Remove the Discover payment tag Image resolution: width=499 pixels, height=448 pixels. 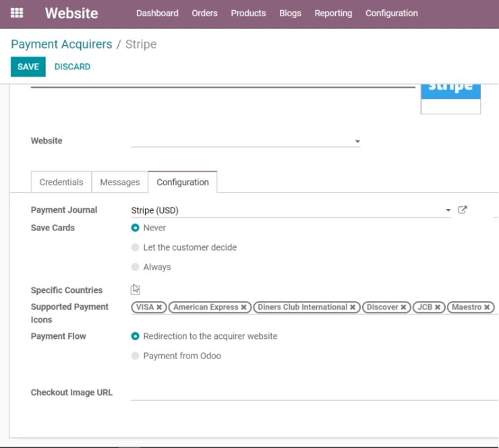(x=403, y=307)
